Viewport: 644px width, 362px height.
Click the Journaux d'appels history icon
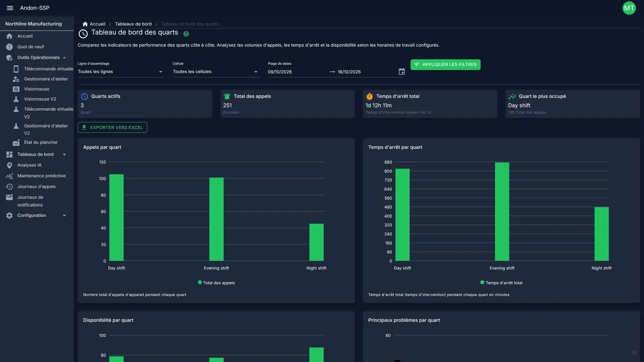9,186
